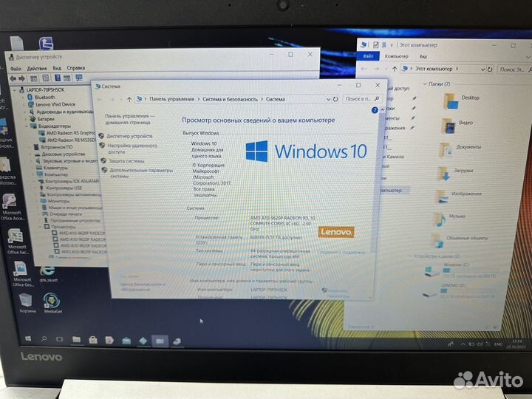Click Центр безопасности и обслуживания link

coord(143,287)
